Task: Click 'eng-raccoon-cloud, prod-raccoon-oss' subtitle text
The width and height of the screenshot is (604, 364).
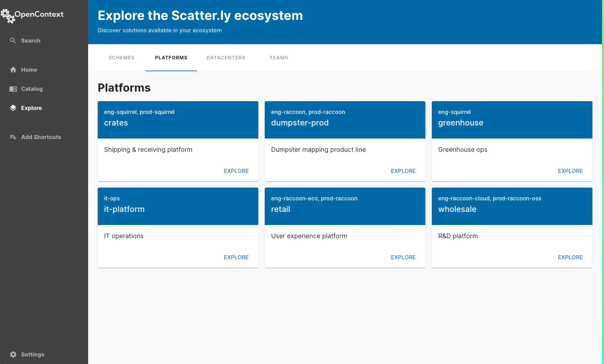Action: [490, 198]
